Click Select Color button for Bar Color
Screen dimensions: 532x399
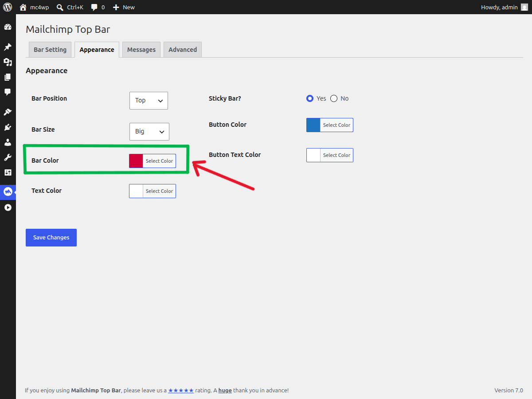pos(159,161)
